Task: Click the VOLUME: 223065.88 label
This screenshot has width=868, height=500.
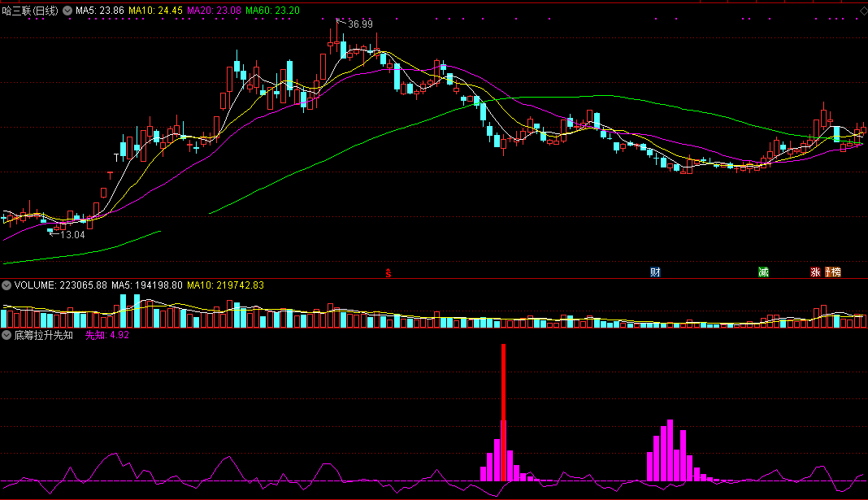Action: [x=61, y=285]
